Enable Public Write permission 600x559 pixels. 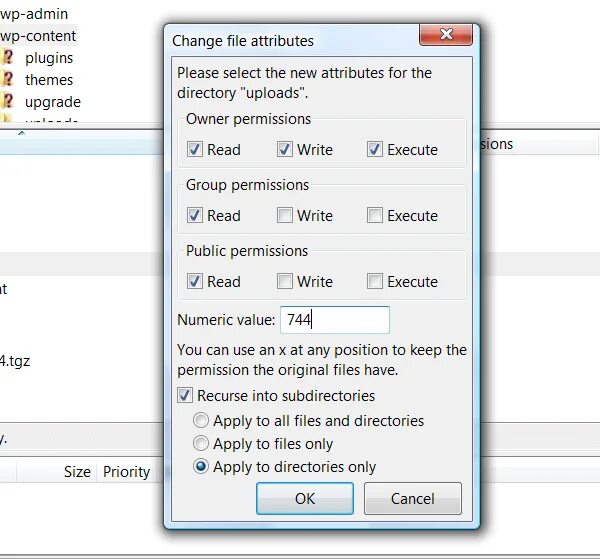pos(284,281)
